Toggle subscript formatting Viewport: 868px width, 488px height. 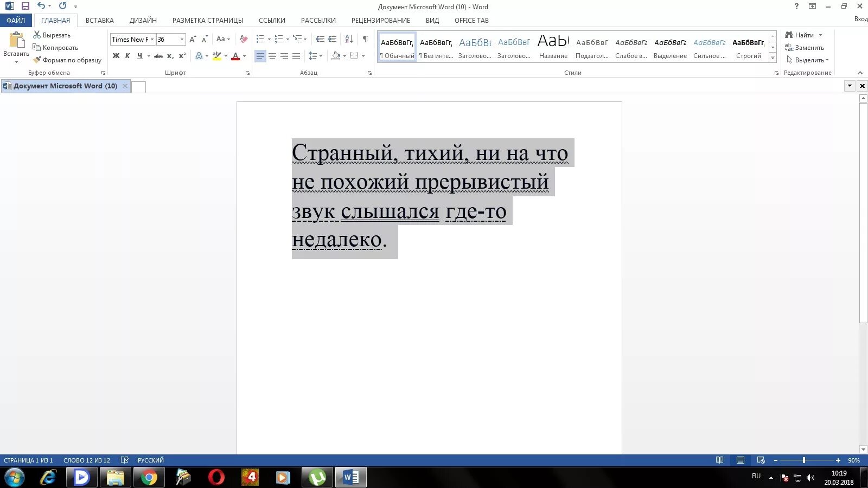(x=169, y=56)
